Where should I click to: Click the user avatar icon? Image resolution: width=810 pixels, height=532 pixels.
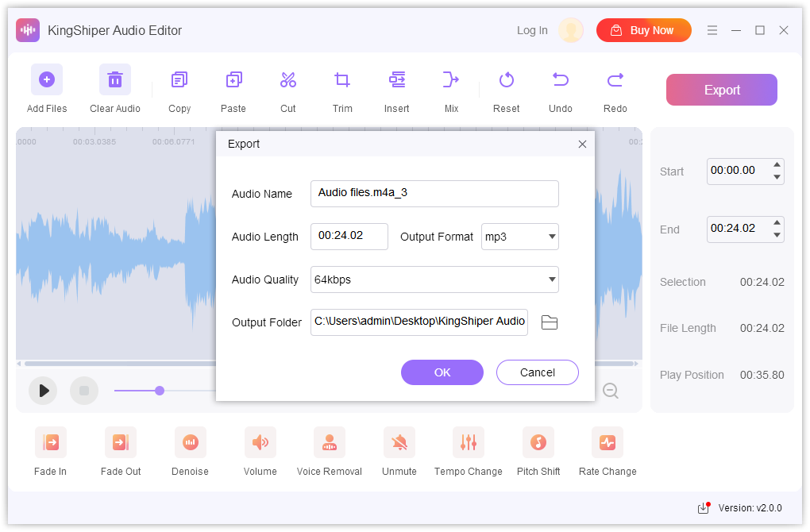point(571,30)
